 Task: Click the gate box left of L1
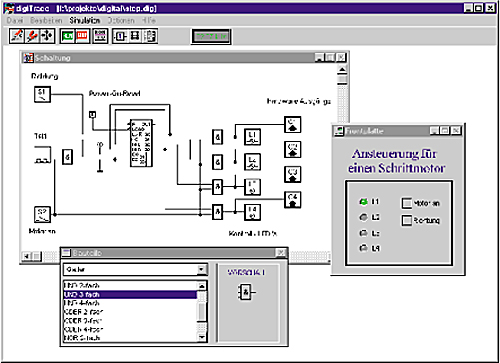tap(218, 137)
